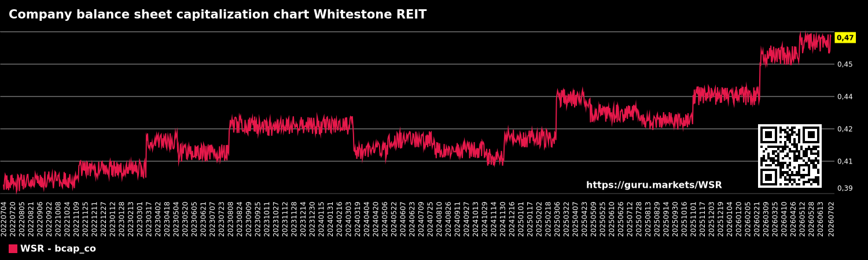Click the 20251219 date label
Viewport: 868px width, 260px height.
pos(720,218)
